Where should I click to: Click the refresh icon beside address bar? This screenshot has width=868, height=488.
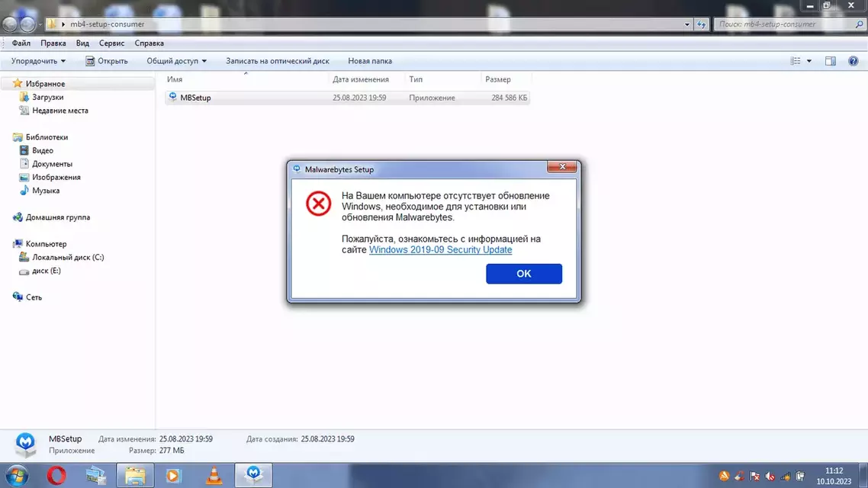click(x=702, y=24)
